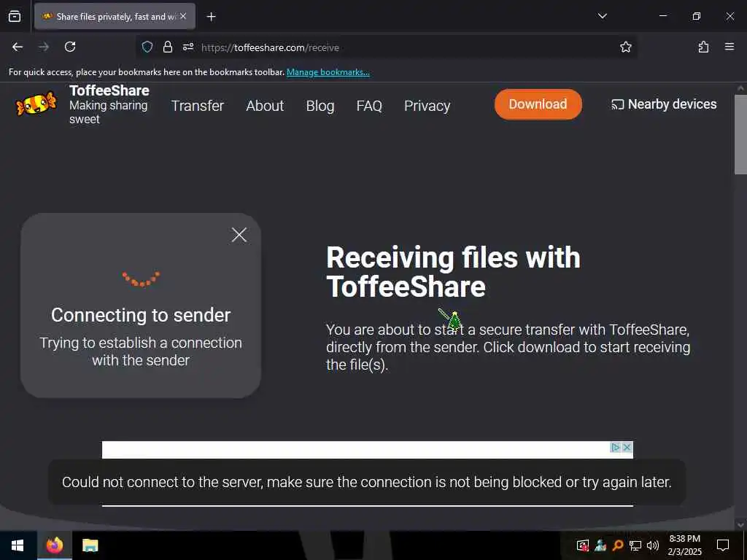Open the Extensions puzzle icon
Image resolution: width=747 pixels, height=560 pixels.
(x=703, y=47)
